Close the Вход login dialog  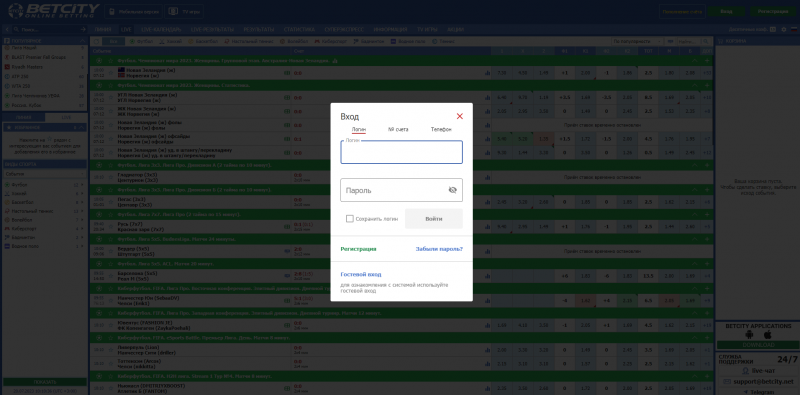tap(460, 116)
